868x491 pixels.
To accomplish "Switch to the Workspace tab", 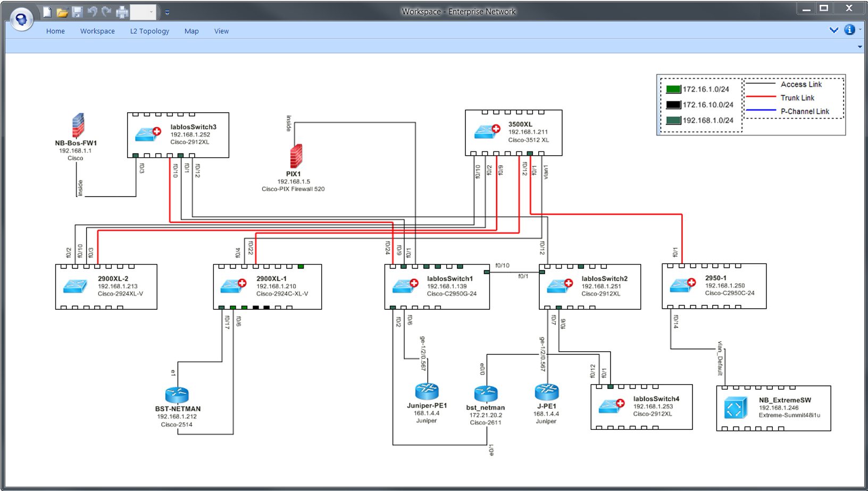I will tap(97, 31).
